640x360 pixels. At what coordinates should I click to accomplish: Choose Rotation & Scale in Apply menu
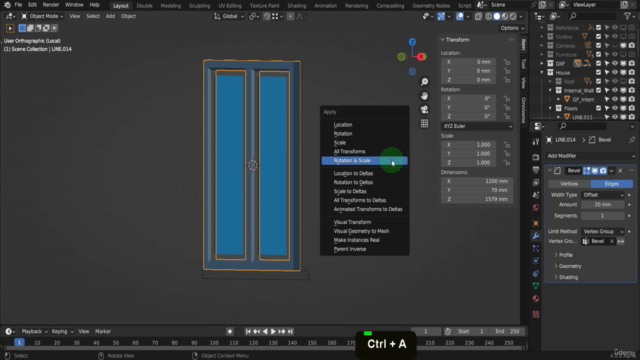[x=364, y=161]
